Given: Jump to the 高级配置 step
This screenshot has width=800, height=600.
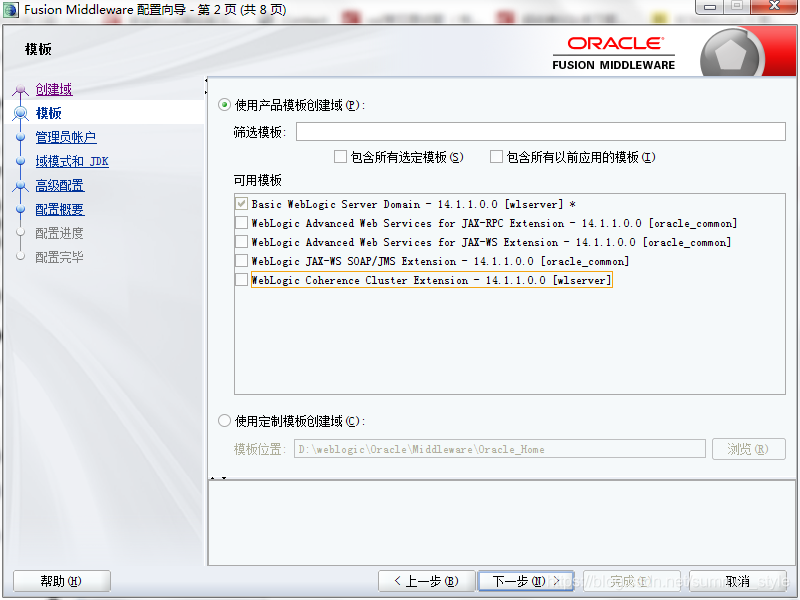Looking at the screenshot, I should pos(60,185).
